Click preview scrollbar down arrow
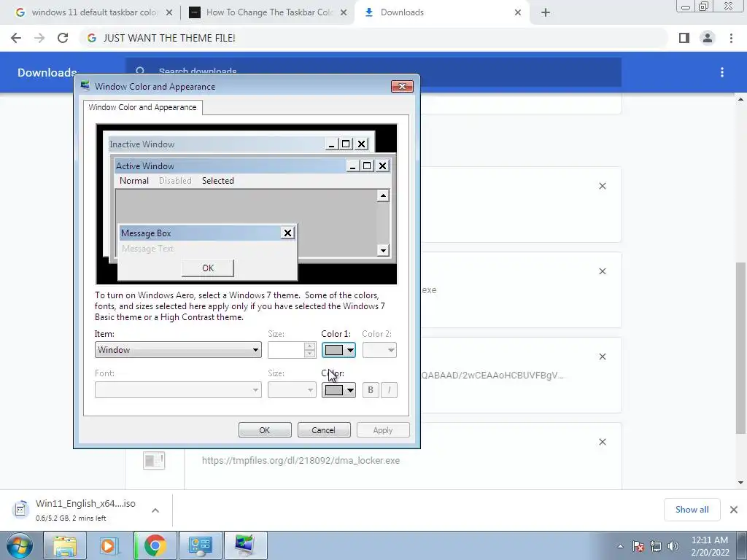Image resolution: width=747 pixels, height=560 pixels. coord(383,250)
